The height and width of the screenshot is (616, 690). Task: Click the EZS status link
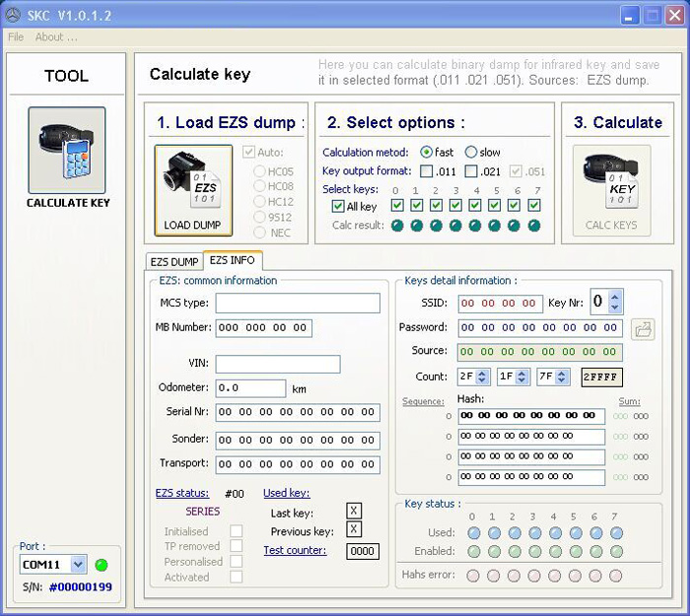click(x=182, y=493)
